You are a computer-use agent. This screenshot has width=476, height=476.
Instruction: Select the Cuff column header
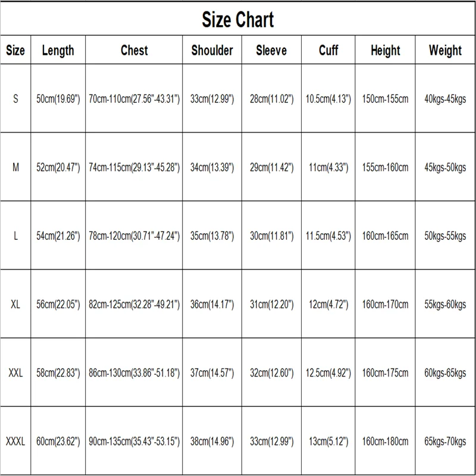(328, 51)
